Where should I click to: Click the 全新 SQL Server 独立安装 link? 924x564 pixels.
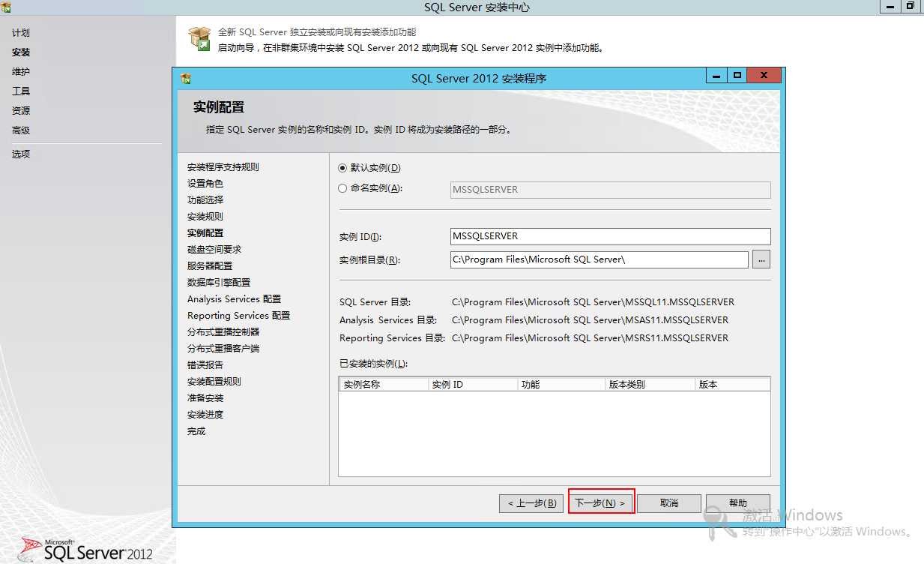[317, 32]
